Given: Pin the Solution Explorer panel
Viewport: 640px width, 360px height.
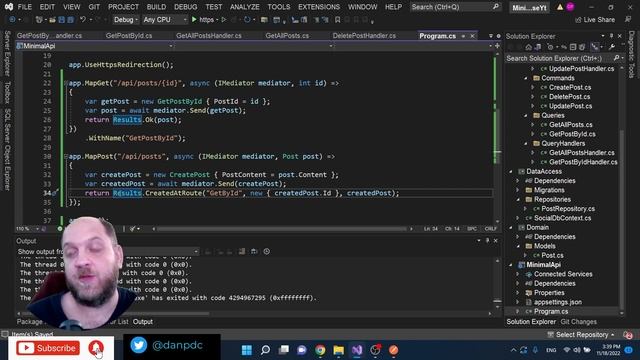Looking at the screenshot, I should tap(611, 36).
